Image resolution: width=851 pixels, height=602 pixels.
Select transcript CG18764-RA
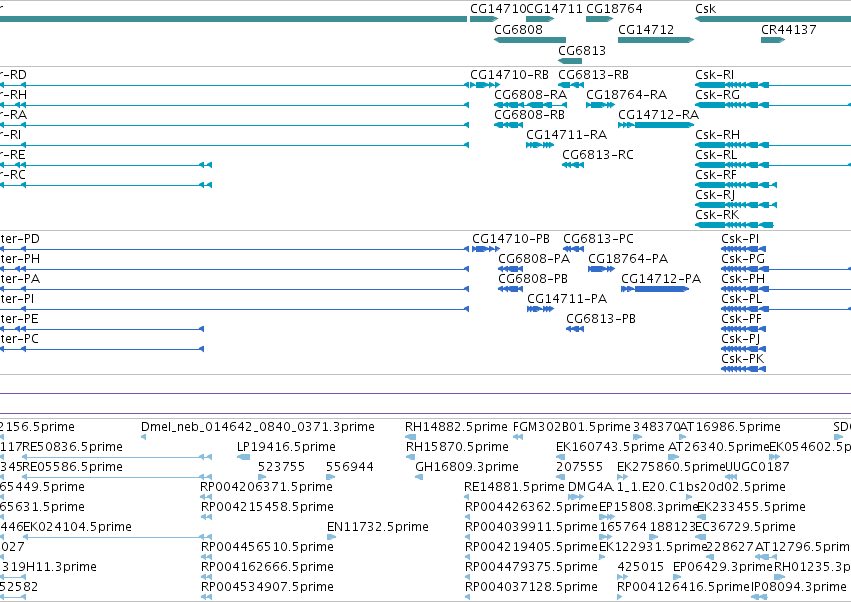(x=626, y=95)
